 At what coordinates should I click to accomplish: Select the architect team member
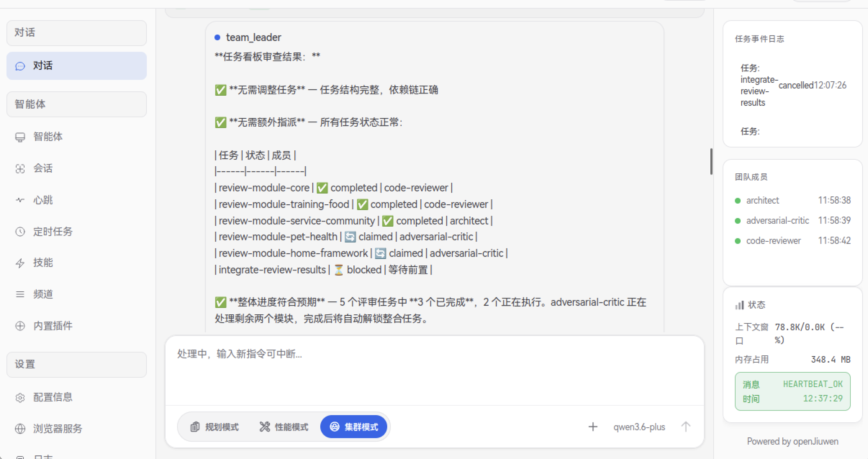click(x=793, y=200)
